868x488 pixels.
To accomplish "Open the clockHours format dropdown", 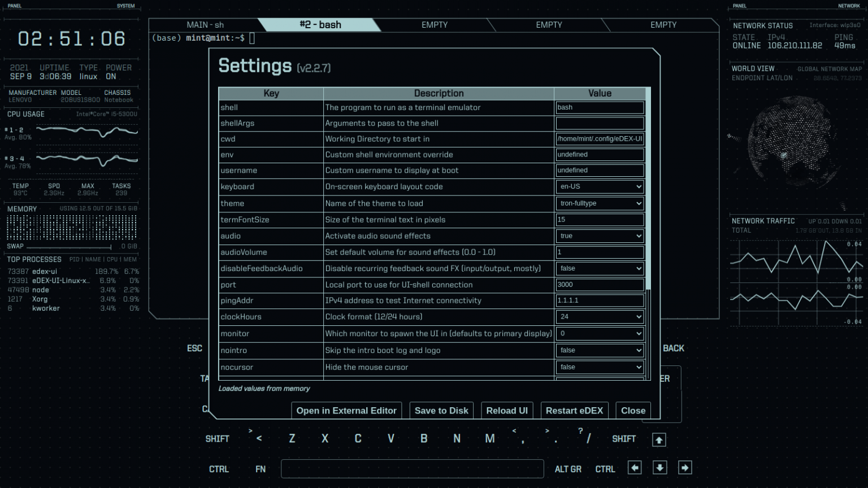I will (599, 317).
